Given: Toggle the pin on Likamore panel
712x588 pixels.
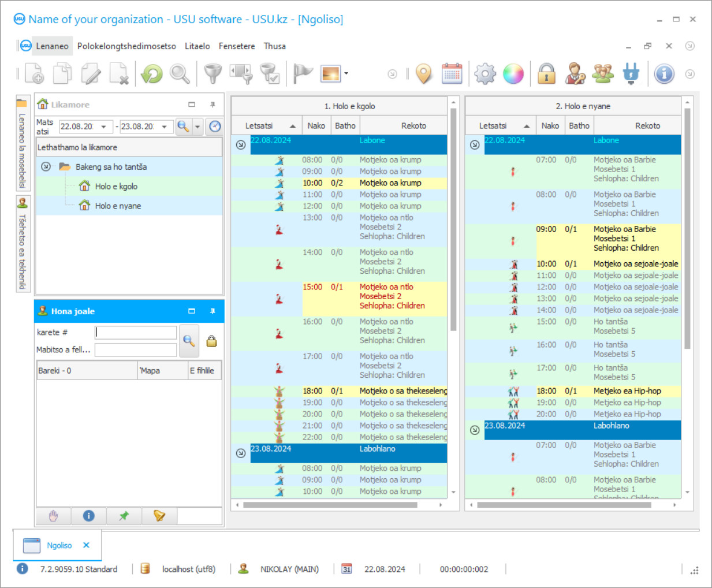Looking at the screenshot, I should coord(213,105).
